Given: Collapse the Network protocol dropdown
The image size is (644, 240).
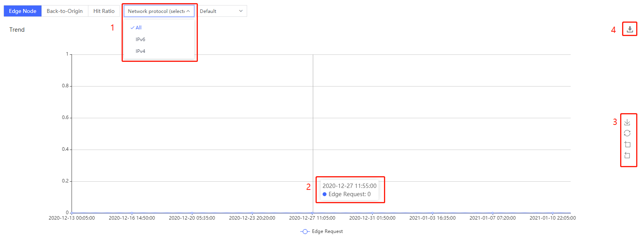Looking at the screenshot, I should (x=159, y=11).
